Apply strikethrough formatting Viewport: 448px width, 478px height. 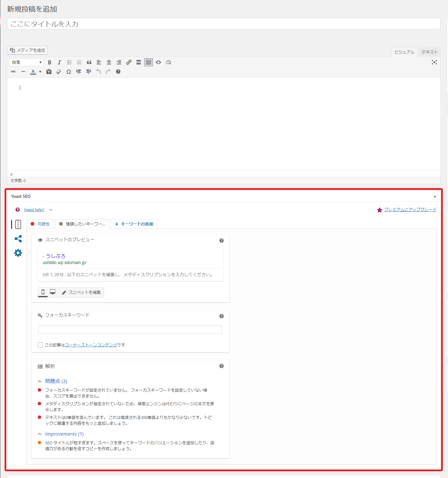coord(13,72)
